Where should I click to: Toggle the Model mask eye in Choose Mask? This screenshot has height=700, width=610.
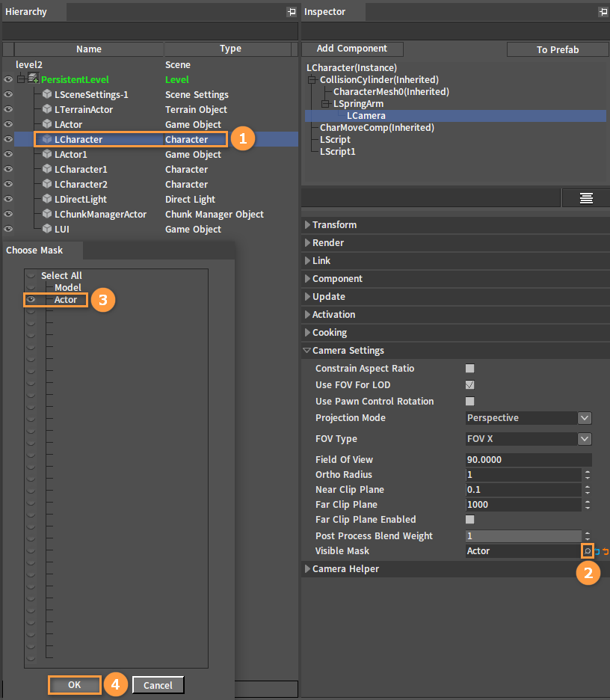click(x=31, y=287)
